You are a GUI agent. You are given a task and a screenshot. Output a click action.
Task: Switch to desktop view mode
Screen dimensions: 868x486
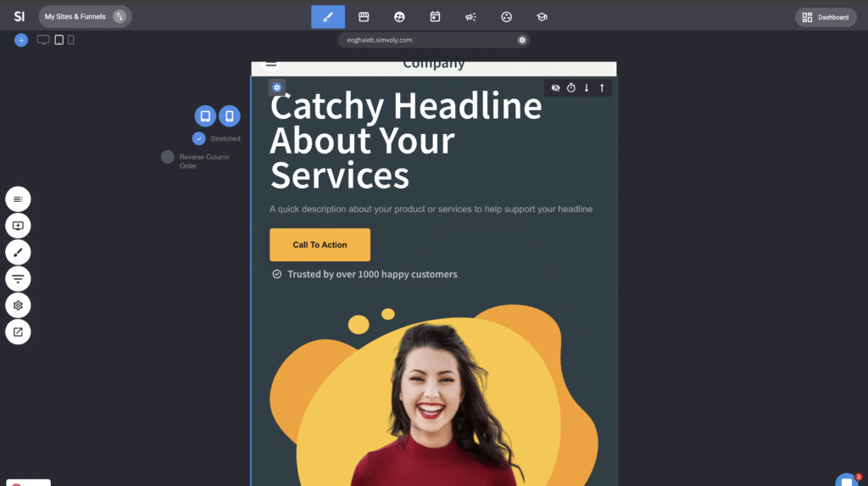pos(43,40)
